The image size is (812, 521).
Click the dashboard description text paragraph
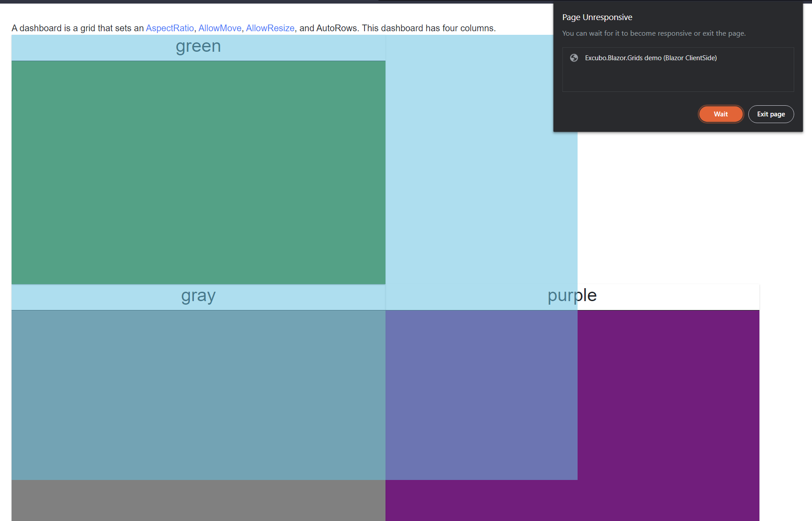coord(253,28)
